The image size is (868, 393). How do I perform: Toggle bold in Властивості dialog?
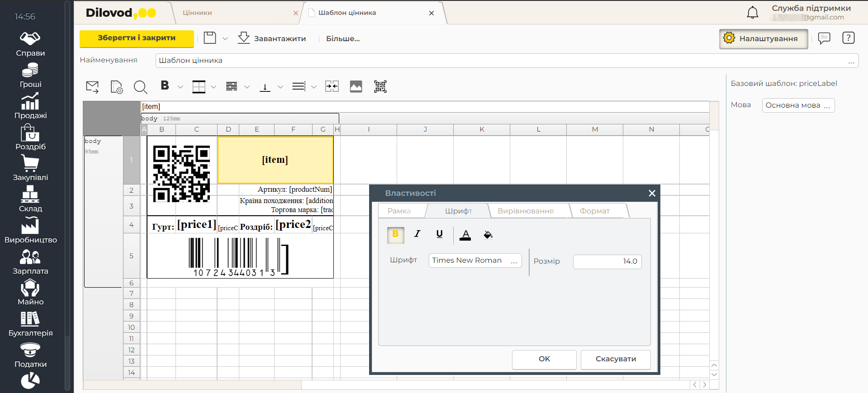[395, 234]
